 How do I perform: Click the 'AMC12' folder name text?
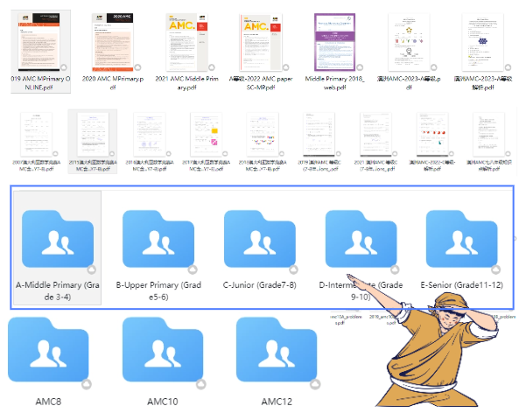point(277,402)
